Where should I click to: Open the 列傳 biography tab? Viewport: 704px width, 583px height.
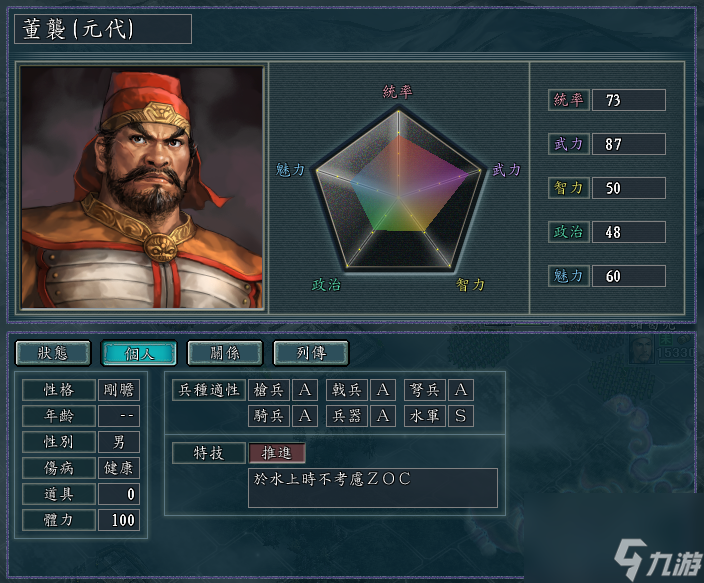click(x=311, y=353)
